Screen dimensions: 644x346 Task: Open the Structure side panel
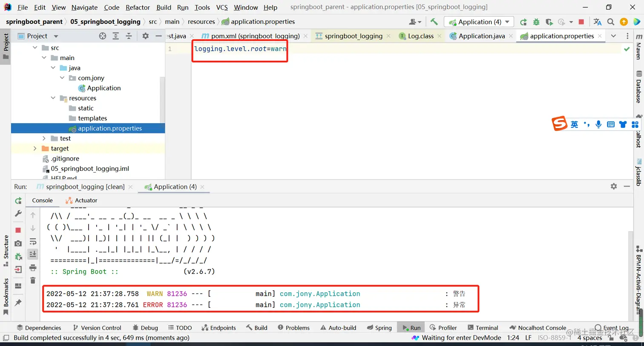(6, 251)
